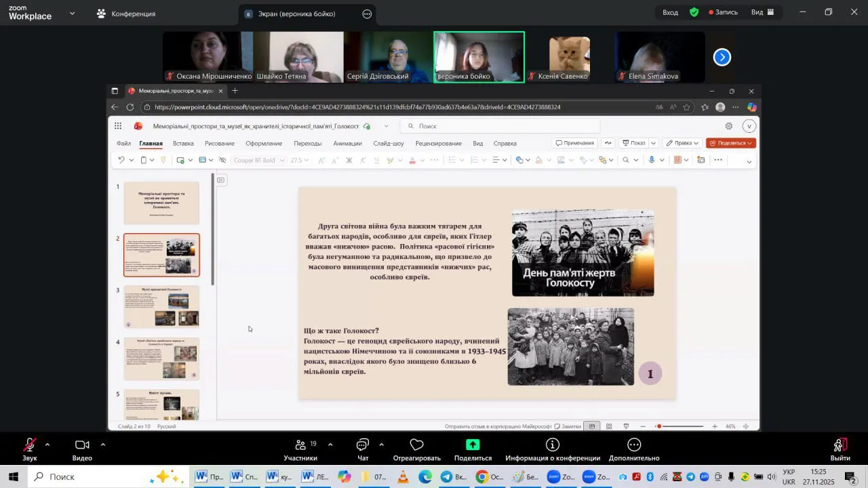The width and height of the screenshot is (868, 488).
Task: Click the Reactions heart icon in Zoom
Action: pyautogui.click(x=416, y=445)
